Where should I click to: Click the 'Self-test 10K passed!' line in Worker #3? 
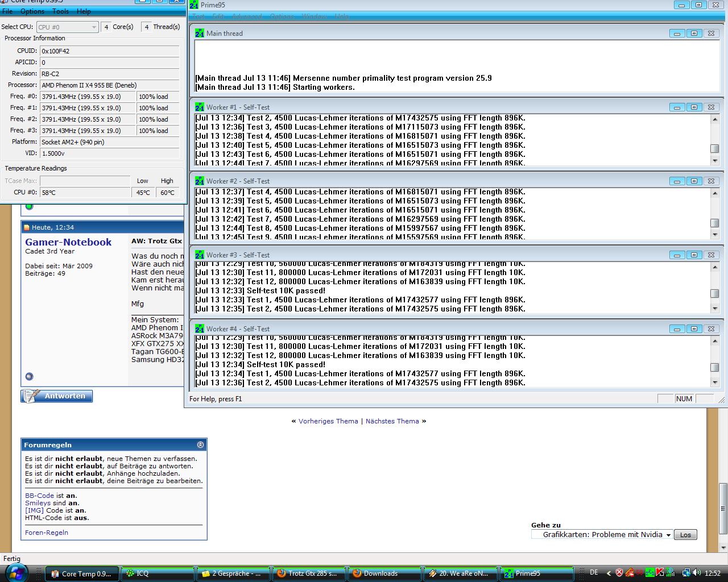pyautogui.click(x=260, y=290)
